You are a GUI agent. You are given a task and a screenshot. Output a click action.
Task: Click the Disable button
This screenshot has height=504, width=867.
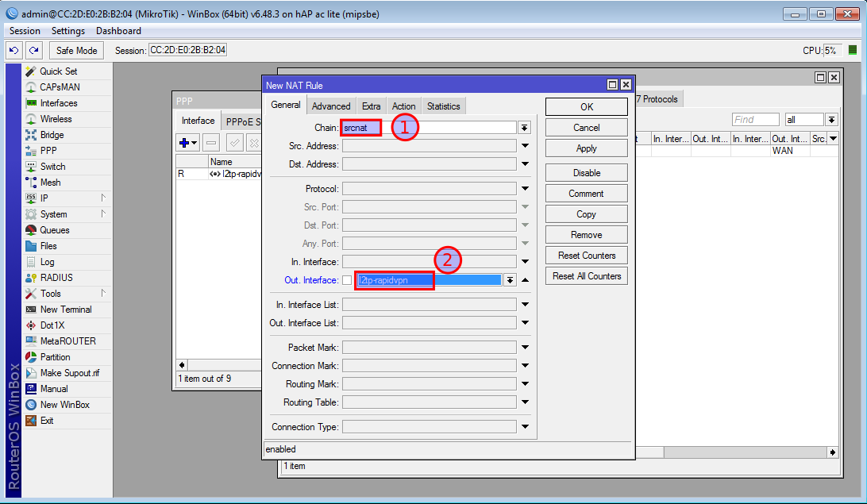point(587,173)
